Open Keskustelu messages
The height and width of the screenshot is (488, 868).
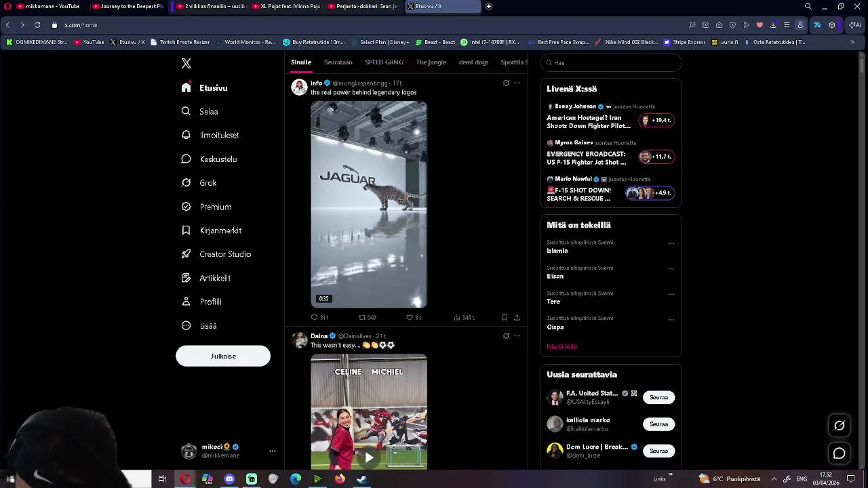[209, 159]
